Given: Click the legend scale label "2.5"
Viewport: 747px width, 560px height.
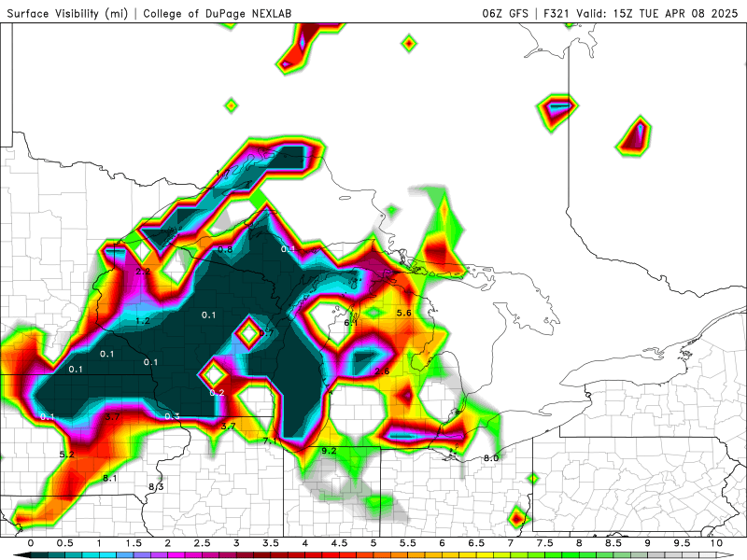Looking at the screenshot, I should (x=203, y=543).
